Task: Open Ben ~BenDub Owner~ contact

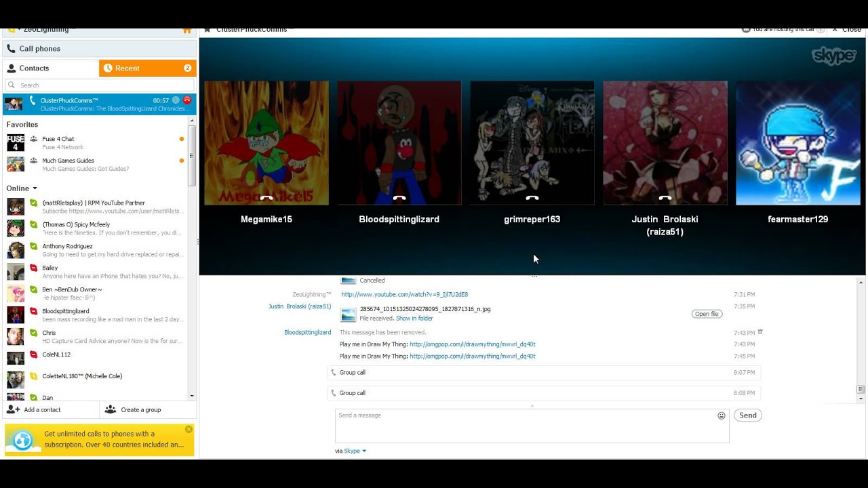Action: tap(95, 293)
